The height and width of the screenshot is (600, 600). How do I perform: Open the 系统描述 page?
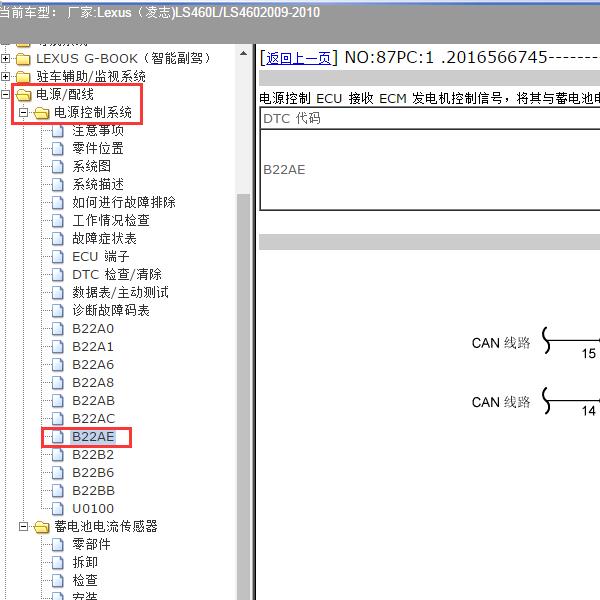tap(98, 184)
